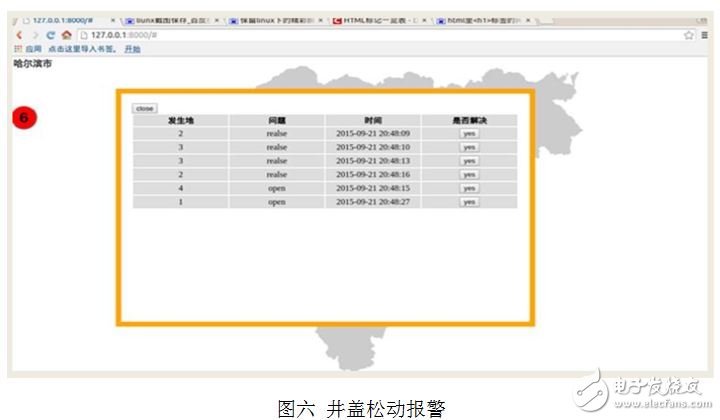Click yes for the 20:48:15 open alarm
This screenshot has height=420, width=720.
coord(468,188)
